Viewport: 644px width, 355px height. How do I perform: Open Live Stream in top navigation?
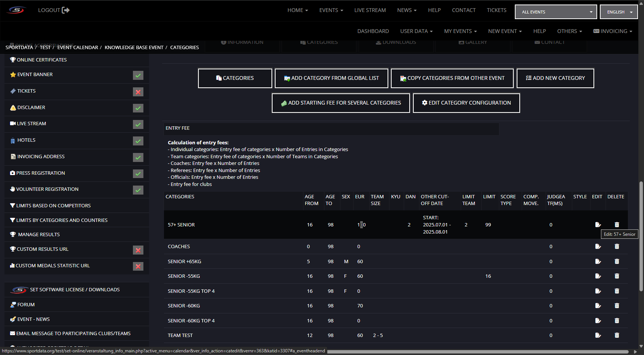pos(370,10)
